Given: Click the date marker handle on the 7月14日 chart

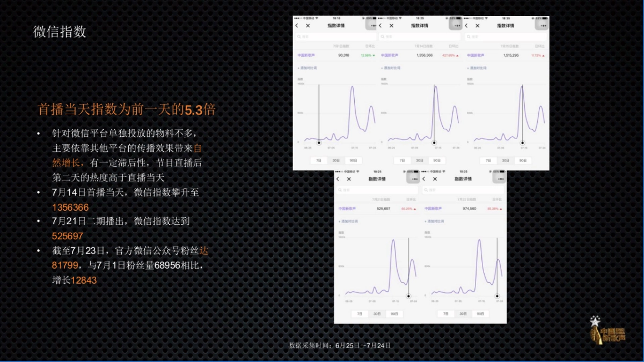Looking at the screenshot, I should pos(435,143).
